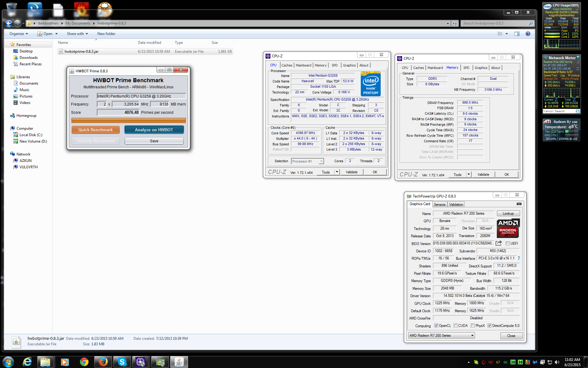Viewport: 588px width, 368px height.
Task: Click the My Documents breadcrumb in address bar
Action: (x=78, y=23)
